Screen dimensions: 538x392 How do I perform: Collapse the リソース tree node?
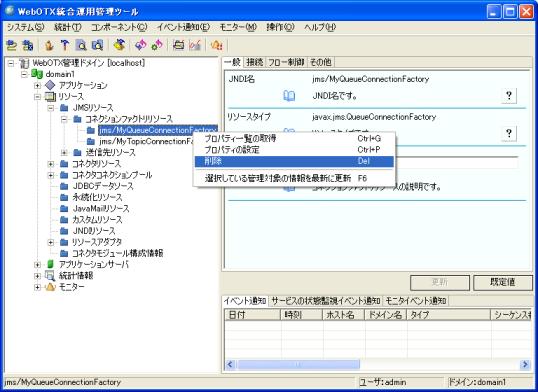pos(37,97)
